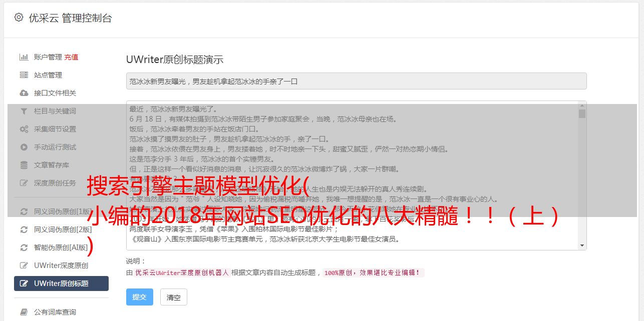The width and height of the screenshot is (644, 321).
Task: Go to 智能伪原创[AI版] page
Action: [61, 247]
